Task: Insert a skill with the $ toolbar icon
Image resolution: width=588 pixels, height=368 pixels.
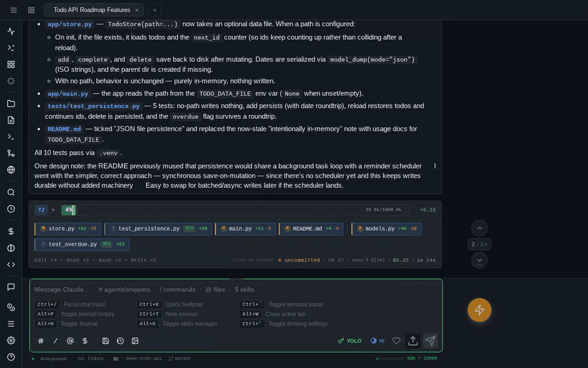Action: click(85, 341)
